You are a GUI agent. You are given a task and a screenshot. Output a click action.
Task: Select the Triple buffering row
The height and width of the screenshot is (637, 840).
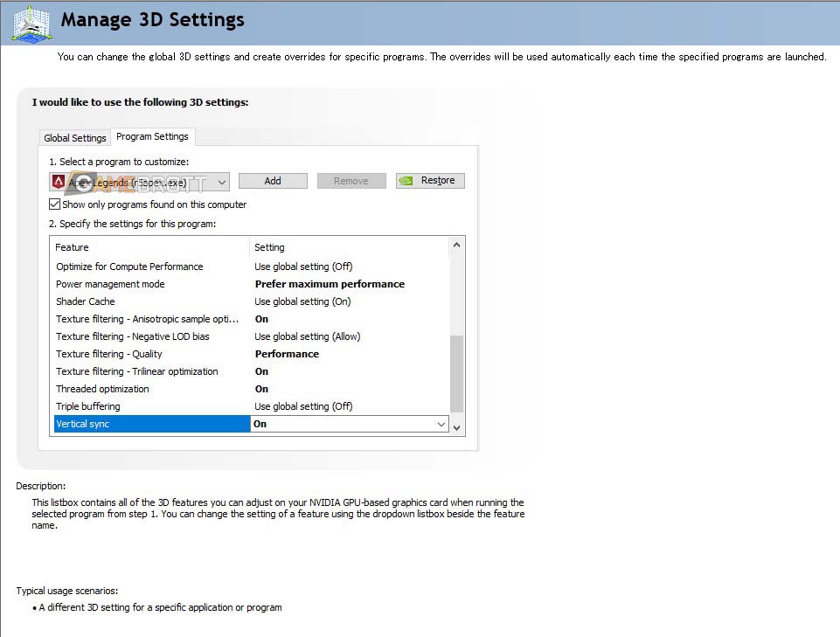click(x=88, y=406)
